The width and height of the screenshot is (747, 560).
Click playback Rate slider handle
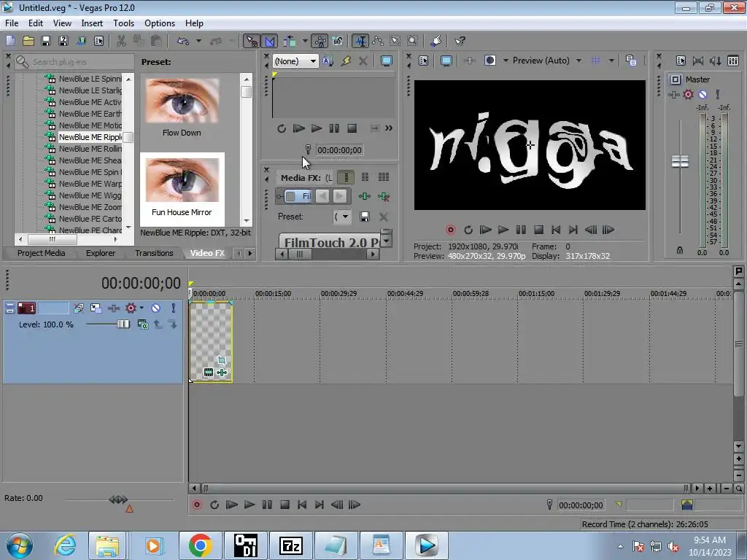(x=118, y=499)
